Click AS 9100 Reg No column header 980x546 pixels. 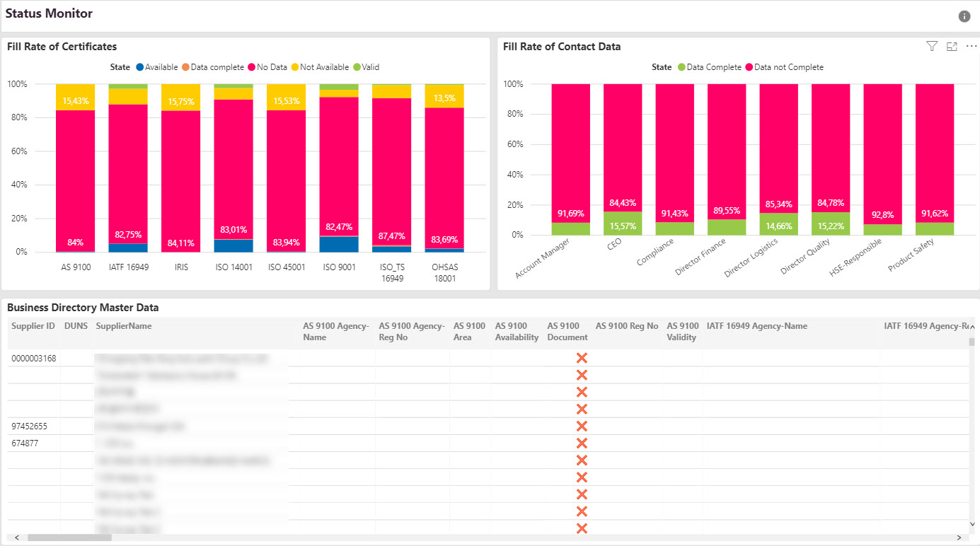pos(627,326)
